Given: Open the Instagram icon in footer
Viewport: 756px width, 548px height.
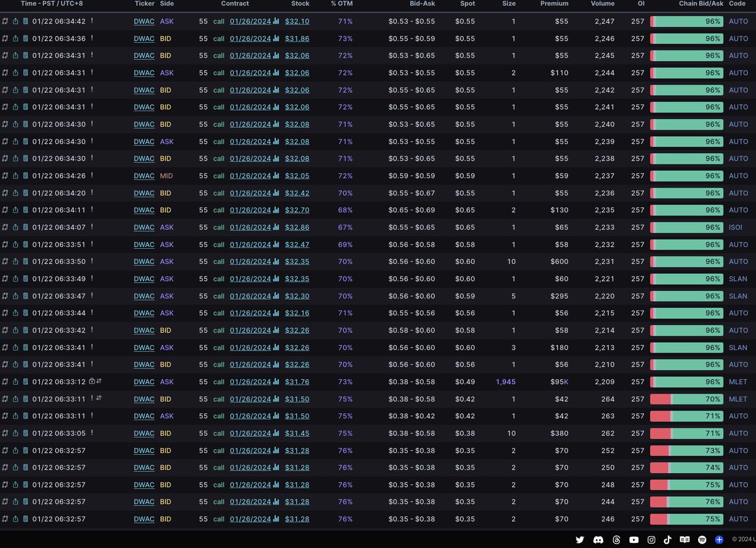Looking at the screenshot, I should tap(651, 540).
